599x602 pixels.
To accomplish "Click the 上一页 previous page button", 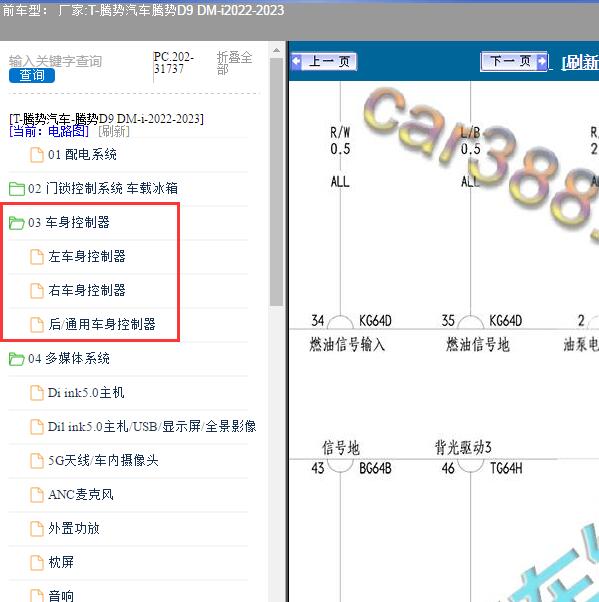I will click(324, 61).
